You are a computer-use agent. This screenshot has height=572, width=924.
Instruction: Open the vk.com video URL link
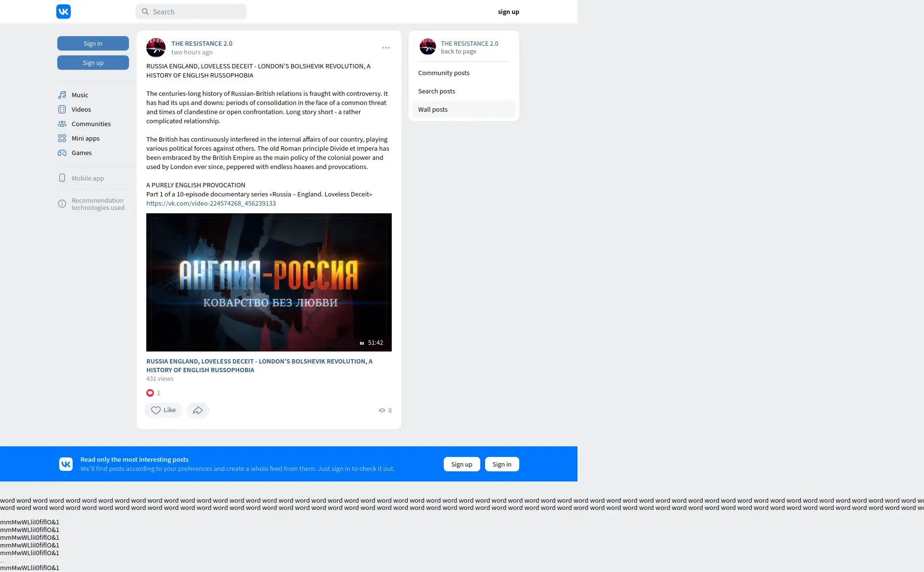[x=211, y=203]
